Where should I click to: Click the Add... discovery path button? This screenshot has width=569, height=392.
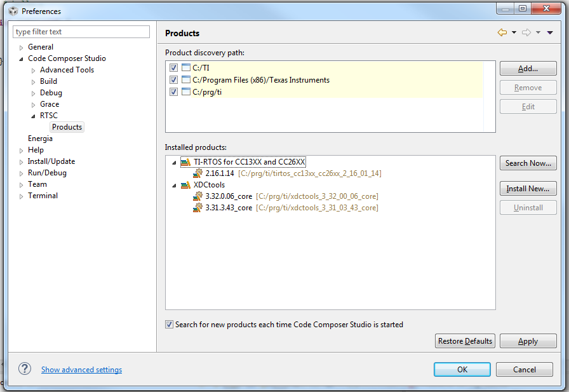[528, 68]
